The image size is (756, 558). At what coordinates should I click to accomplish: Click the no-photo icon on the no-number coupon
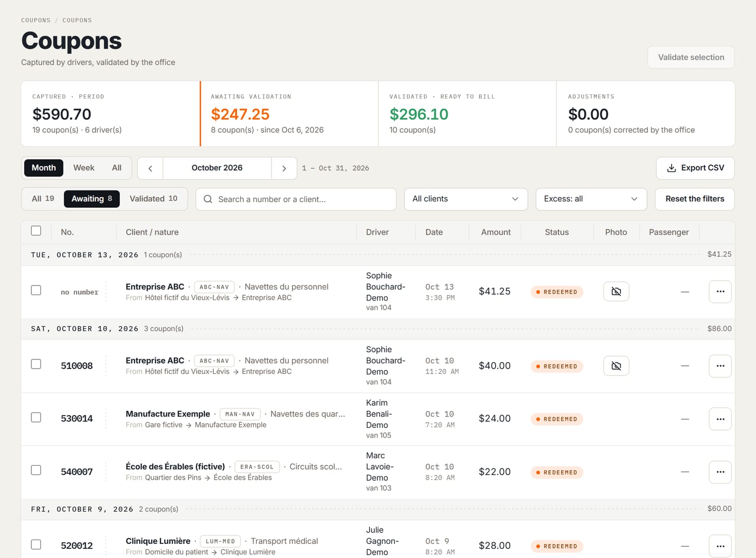[x=616, y=291]
